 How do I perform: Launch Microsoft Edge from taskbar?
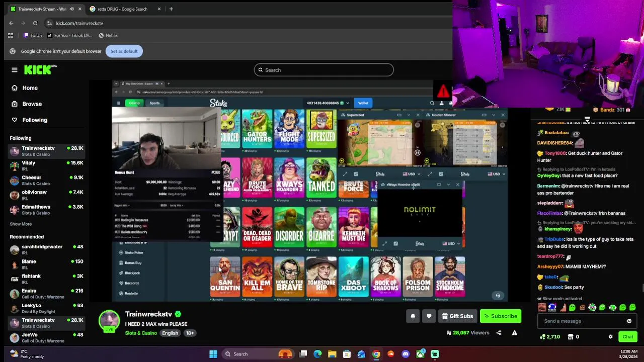pos(317,354)
